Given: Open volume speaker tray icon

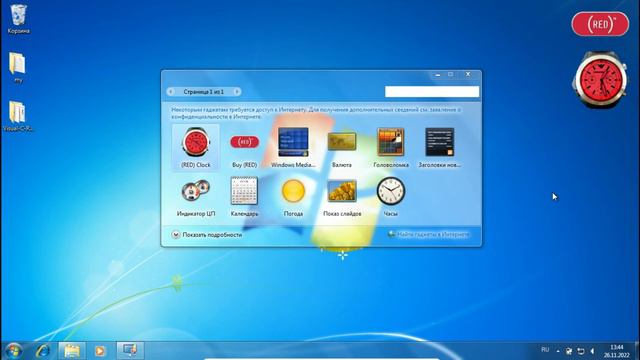Looking at the screenshot, I should click(592, 351).
